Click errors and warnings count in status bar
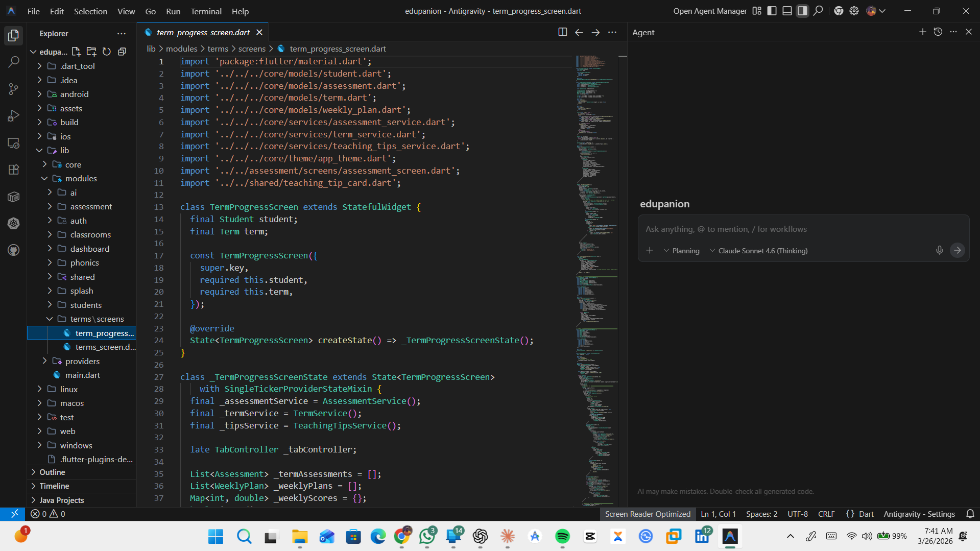980x551 pixels. tap(48, 514)
